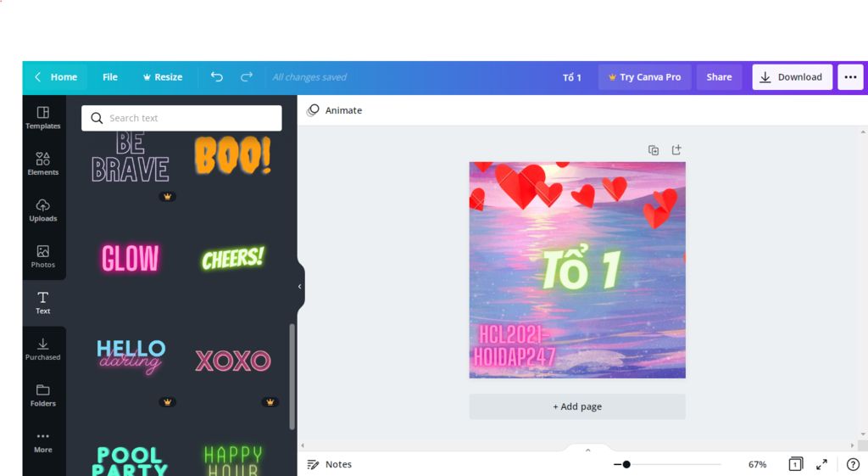Expand the pages strip with the up chevron
Screen dimensions: 868x476
(x=588, y=450)
